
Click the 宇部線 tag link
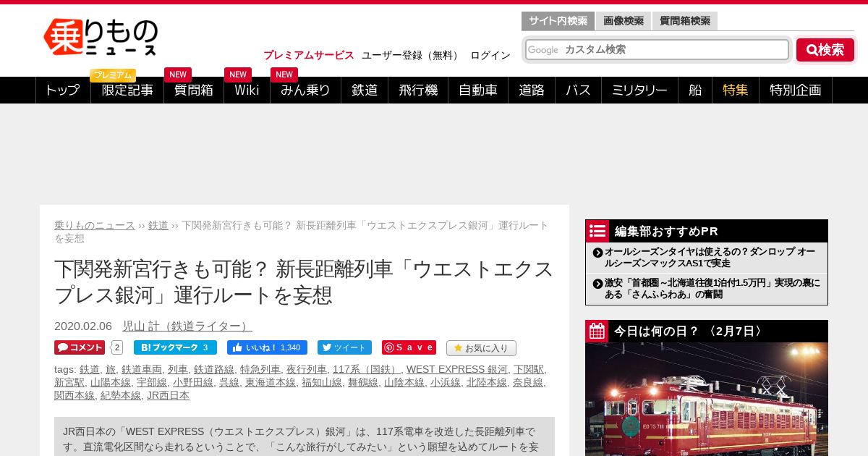pyautogui.click(x=152, y=382)
